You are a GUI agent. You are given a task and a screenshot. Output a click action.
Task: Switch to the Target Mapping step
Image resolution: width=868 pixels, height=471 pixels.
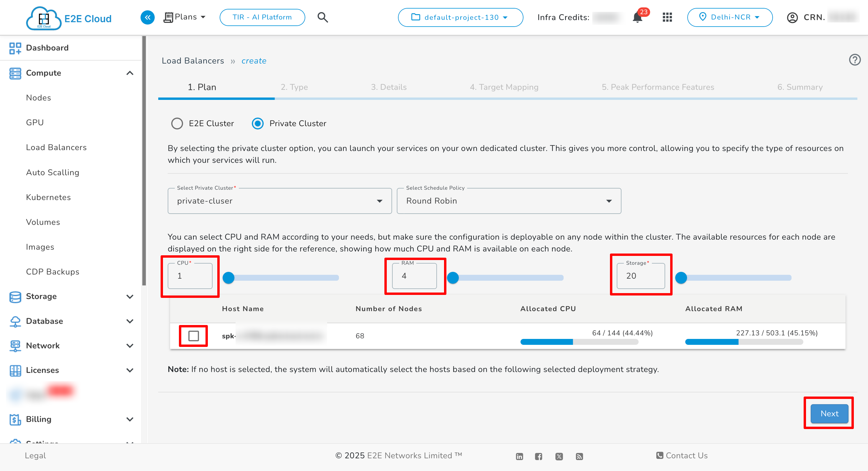point(504,87)
